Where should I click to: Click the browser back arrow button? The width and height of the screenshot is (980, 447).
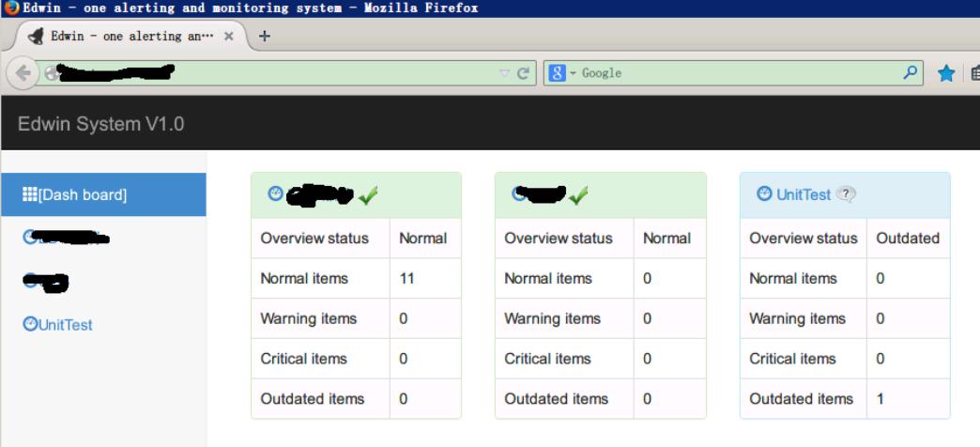[23, 73]
